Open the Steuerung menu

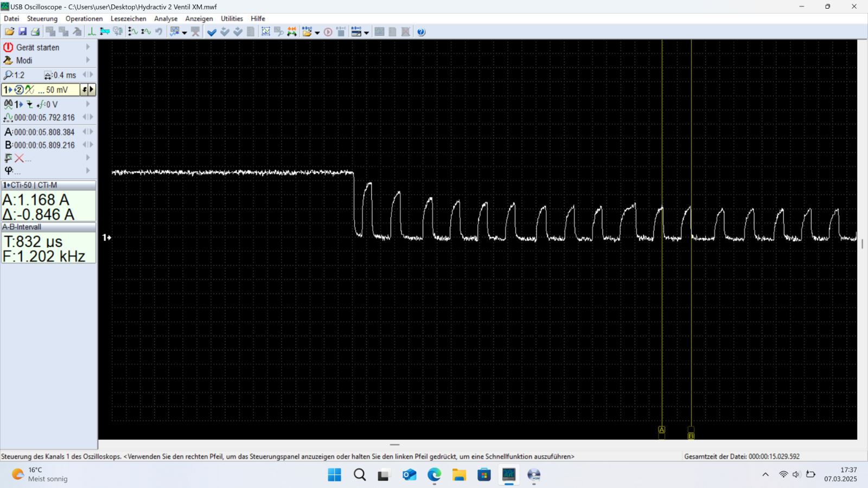pyautogui.click(x=42, y=18)
